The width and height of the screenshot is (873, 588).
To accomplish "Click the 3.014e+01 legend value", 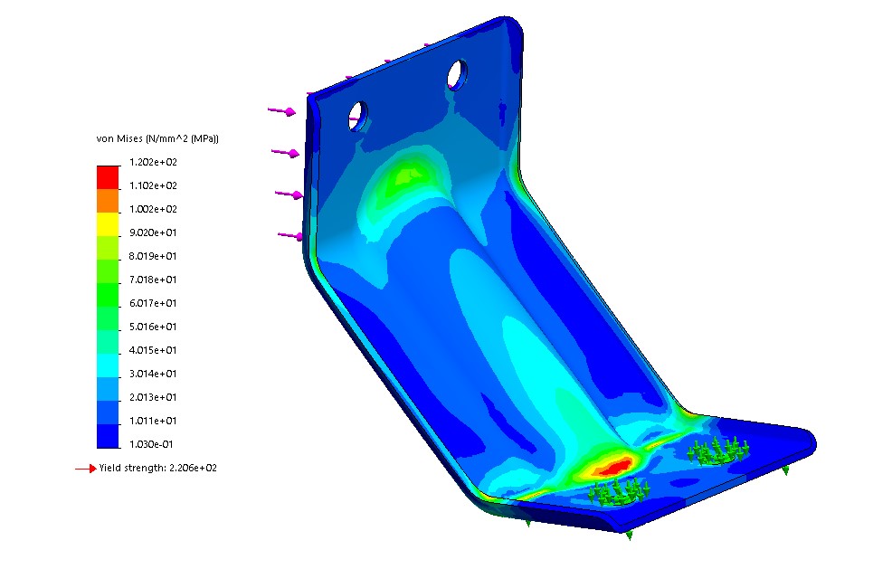I will coord(153,374).
